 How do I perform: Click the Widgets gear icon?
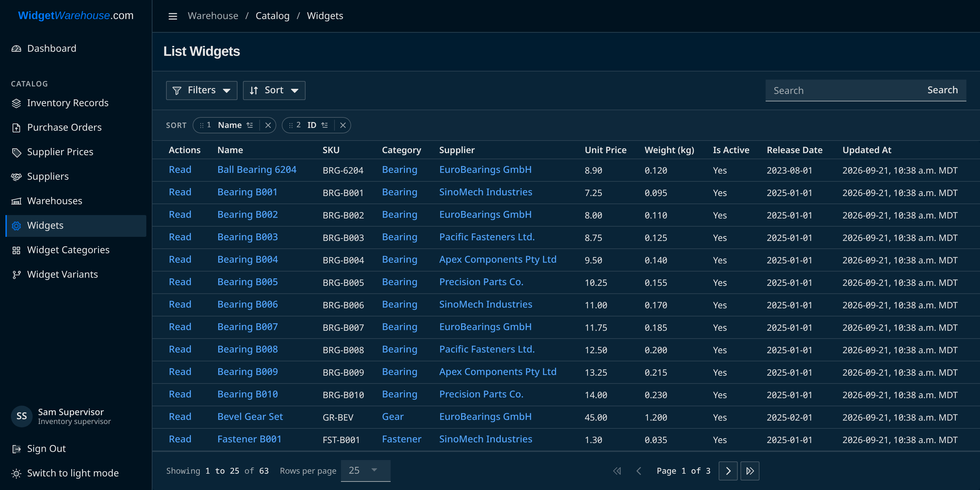(16, 226)
